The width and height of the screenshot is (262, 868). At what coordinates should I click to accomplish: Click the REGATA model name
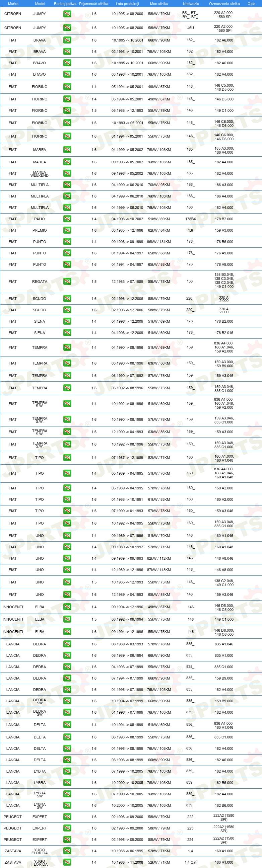pos(40,282)
